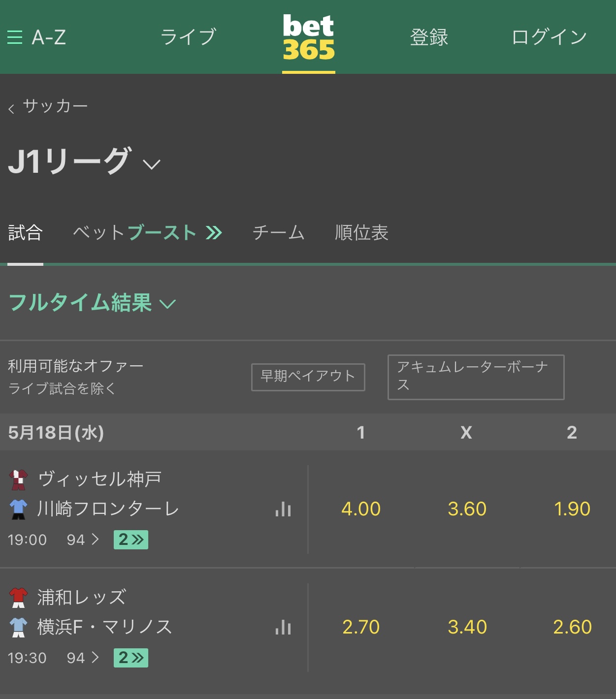Screen dimensions: 616x699
Task: Tap the ログイン login link
Action: [x=549, y=37]
